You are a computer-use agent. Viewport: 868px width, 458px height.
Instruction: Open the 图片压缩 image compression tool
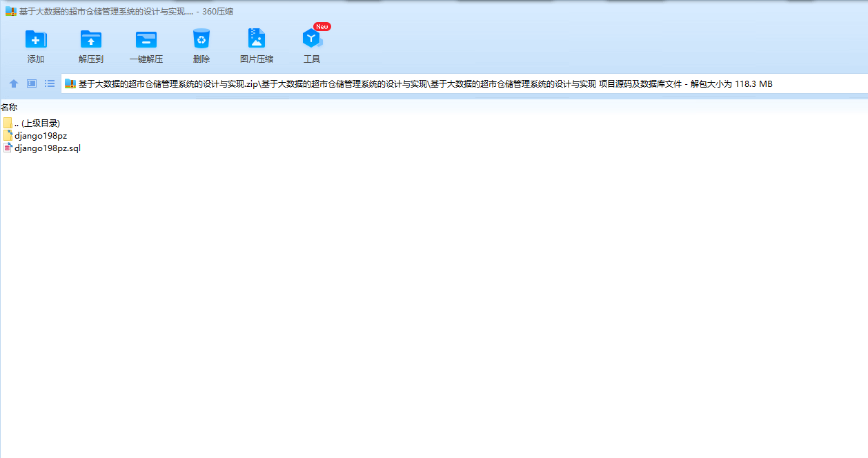tap(257, 39)
